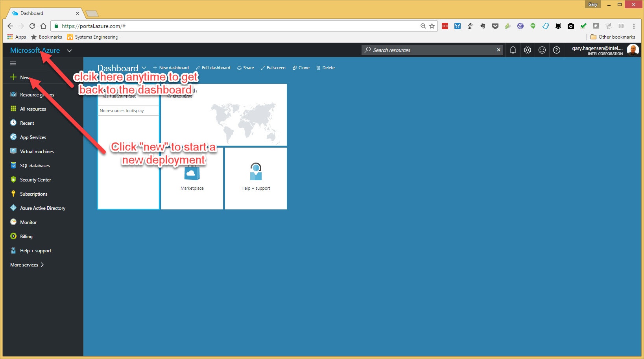Open the service health world map tile
This screenshot has width=644, height=359.
224,115
